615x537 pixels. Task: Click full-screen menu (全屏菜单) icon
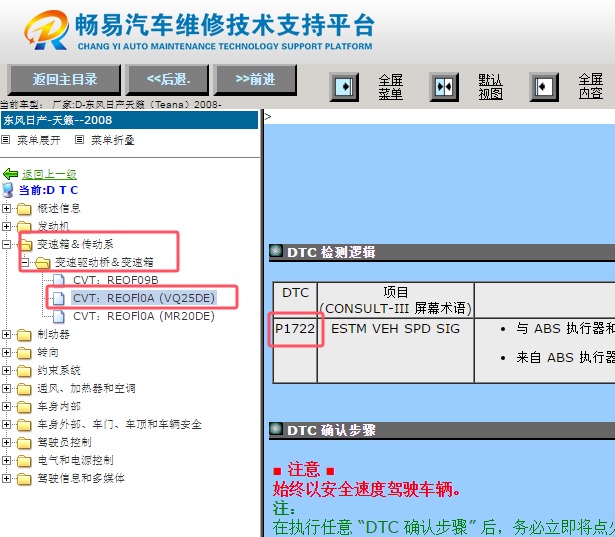tap(344, 87)
